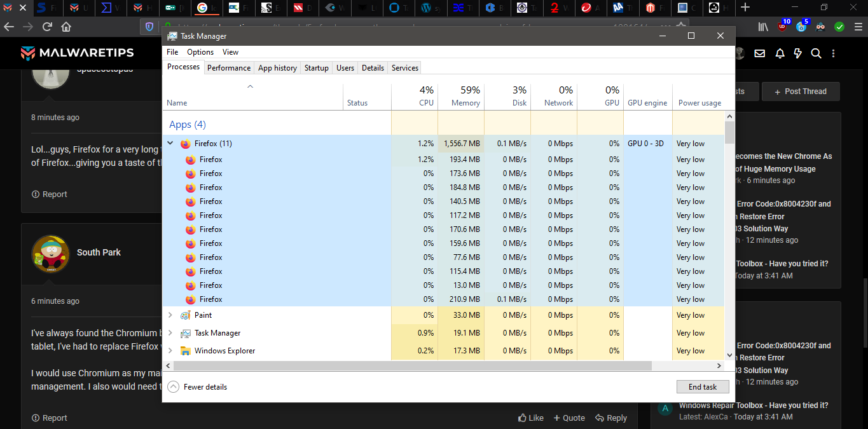Open the MalwareTips alerts bell icon

coord(780,53)
